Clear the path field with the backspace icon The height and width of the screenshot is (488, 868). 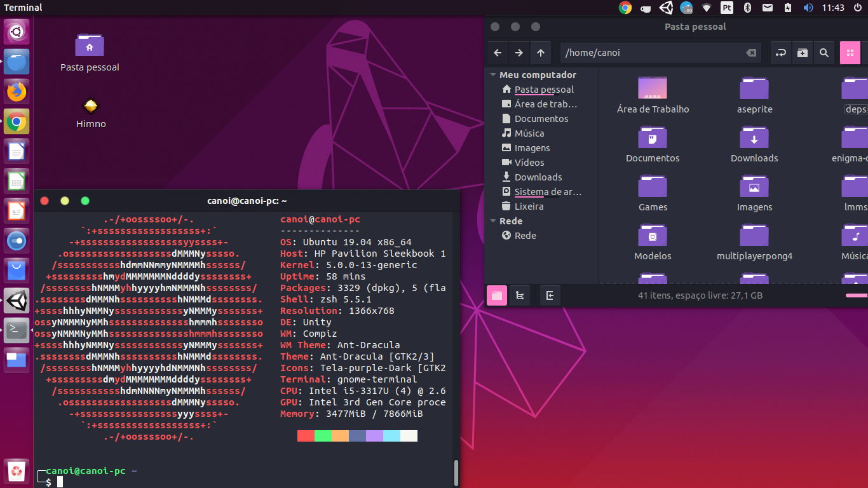751,53
